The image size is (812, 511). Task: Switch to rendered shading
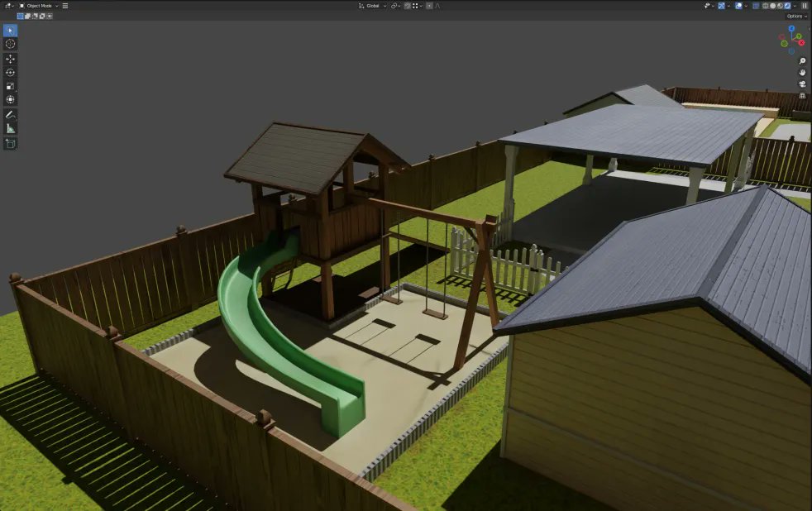787,6
